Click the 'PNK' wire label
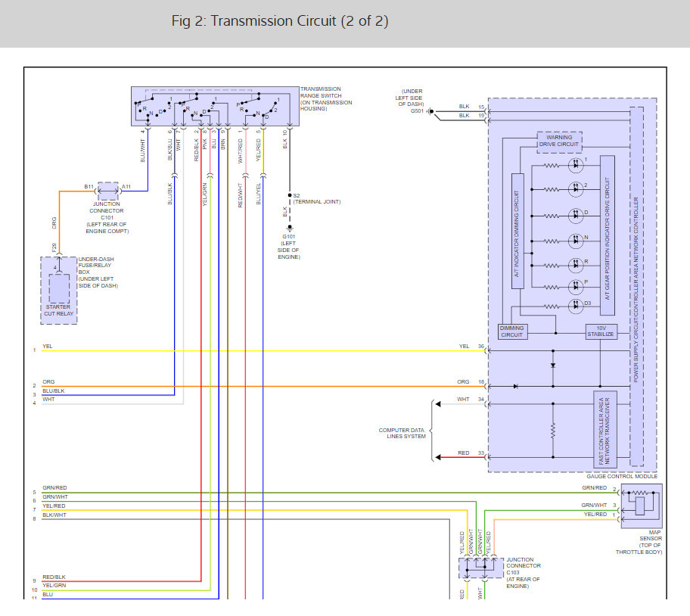 click(x=205, y=144)
